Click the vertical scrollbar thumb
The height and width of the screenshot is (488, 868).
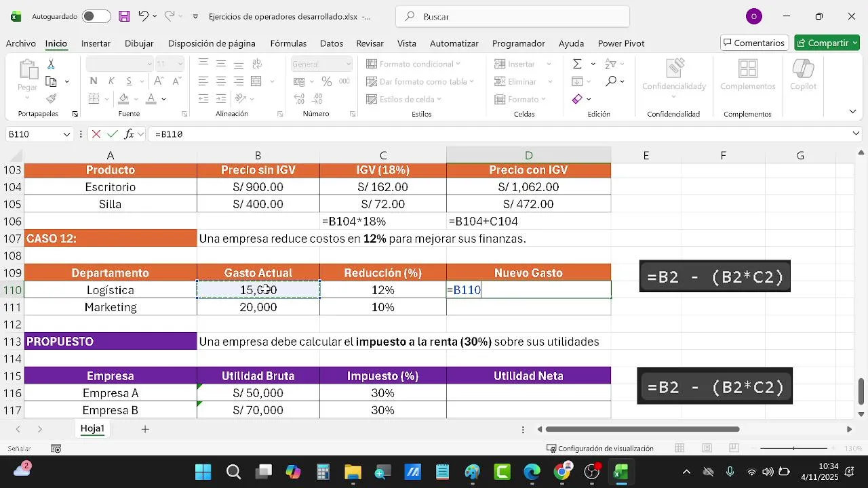pyautogui.click(x=862, y=390)
